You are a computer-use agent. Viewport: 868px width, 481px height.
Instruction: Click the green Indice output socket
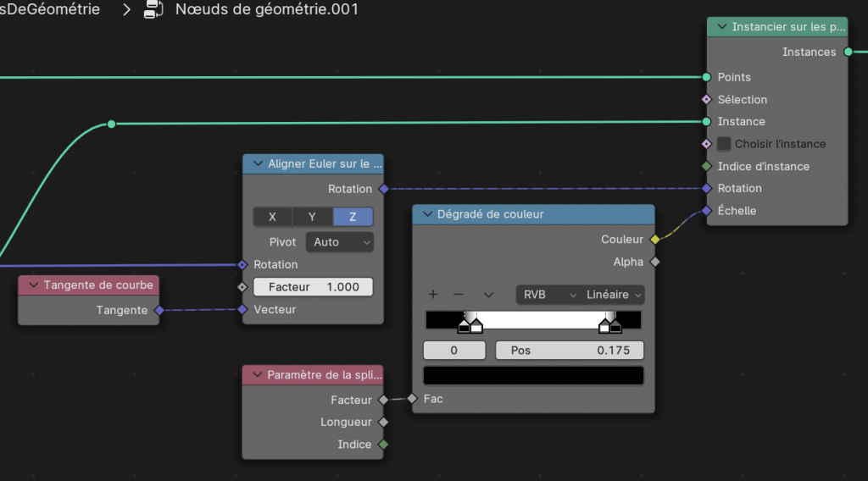click(383, 445)
